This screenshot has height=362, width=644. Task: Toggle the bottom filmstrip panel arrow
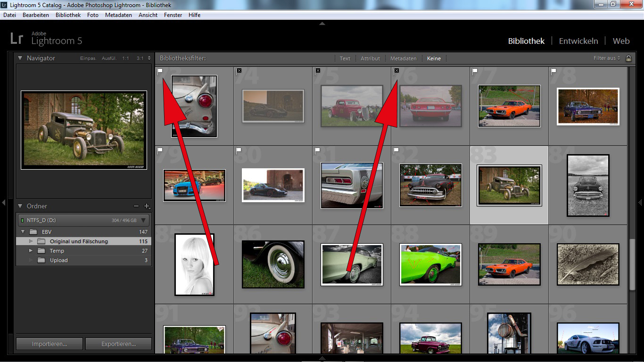tap(322, 359)
